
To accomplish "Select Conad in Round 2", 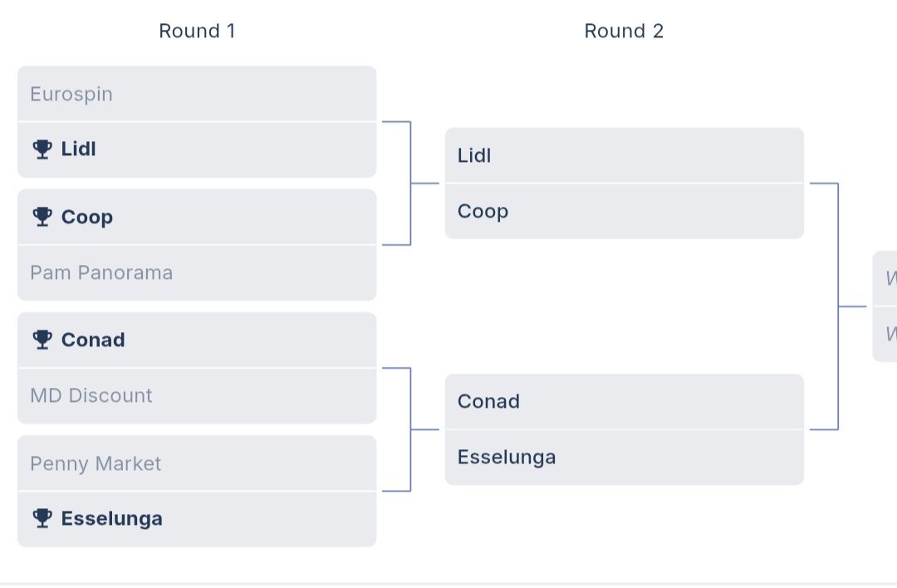I will click(x=624, y=401).
